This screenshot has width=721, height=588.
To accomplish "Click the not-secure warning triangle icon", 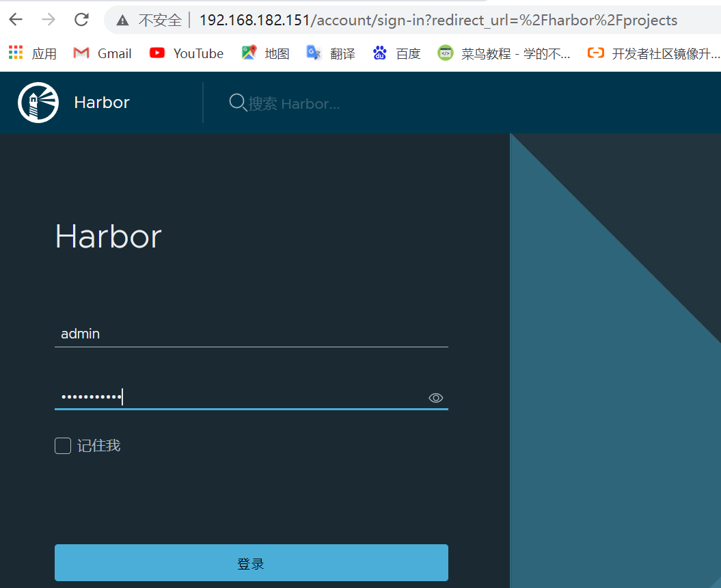I will tap(122, 21).
